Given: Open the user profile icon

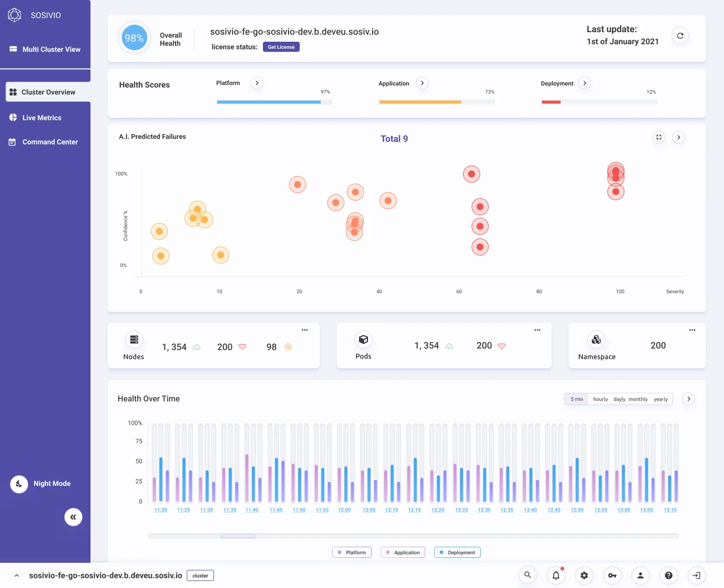Looking at the screenshot, I should tap(641, 575).
